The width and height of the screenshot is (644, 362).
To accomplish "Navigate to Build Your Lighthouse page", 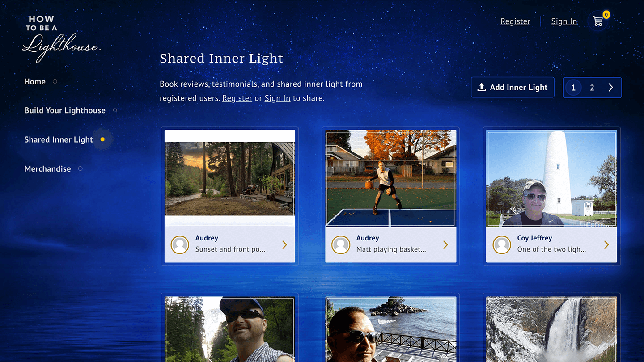I will point(65,110).
